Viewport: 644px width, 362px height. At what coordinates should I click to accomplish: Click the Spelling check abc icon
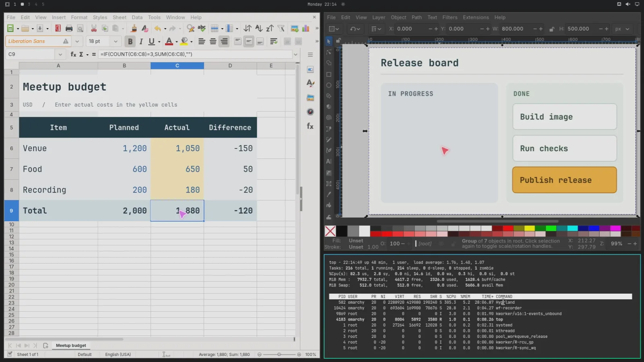coord(202,28)
